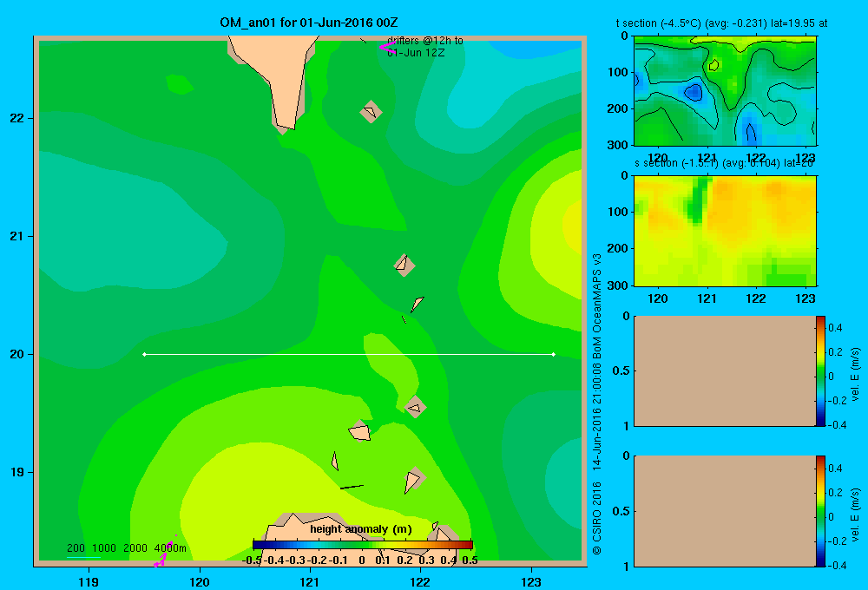Click the 0.5 tick label of height anomaly bar

point(470,560)
